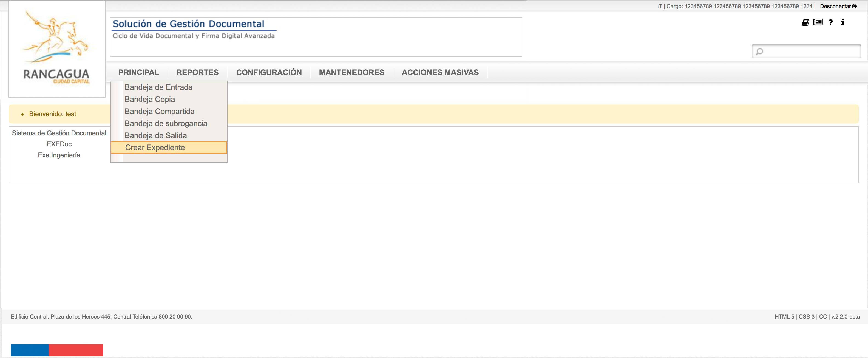Click the HTML 5 footer text
868x358 pixels.
784,317
